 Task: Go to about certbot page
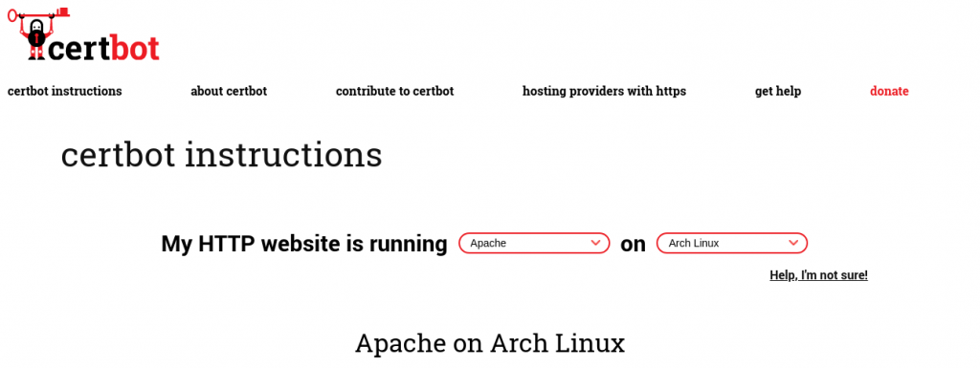229,91
